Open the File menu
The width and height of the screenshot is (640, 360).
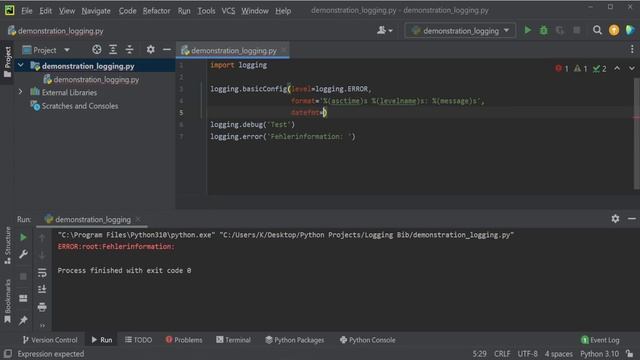pyautogui.click(x=27, y=11)
